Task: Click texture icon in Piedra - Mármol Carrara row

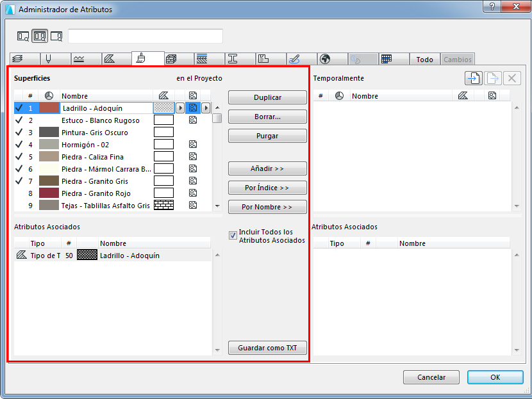Action: [x=193, y=169]
